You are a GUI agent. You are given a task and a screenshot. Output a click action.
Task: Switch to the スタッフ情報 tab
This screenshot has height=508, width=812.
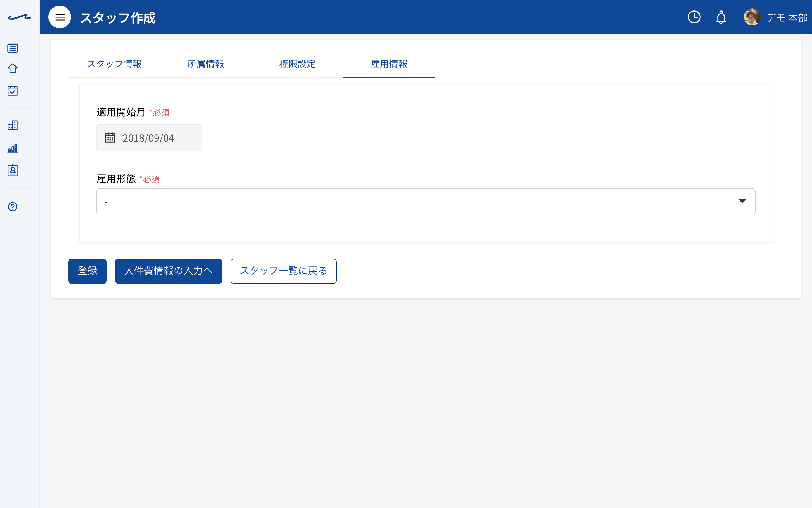[114, 64]
